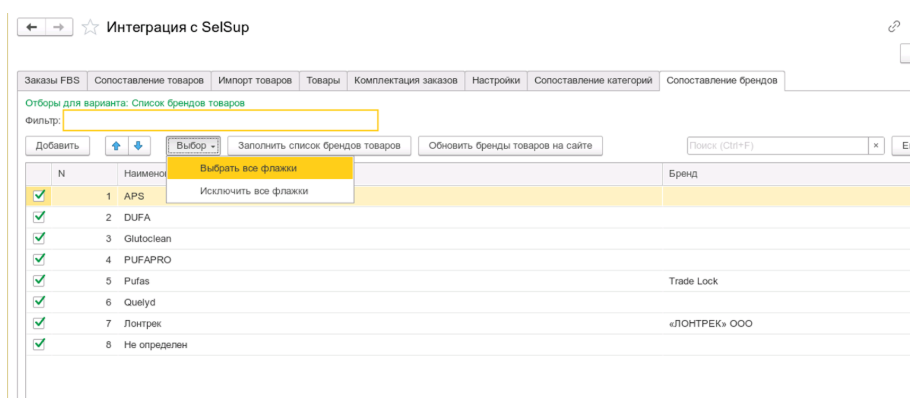
Task: Choose Исключить все флажки menu item
Action: click(x=260, y=191)
